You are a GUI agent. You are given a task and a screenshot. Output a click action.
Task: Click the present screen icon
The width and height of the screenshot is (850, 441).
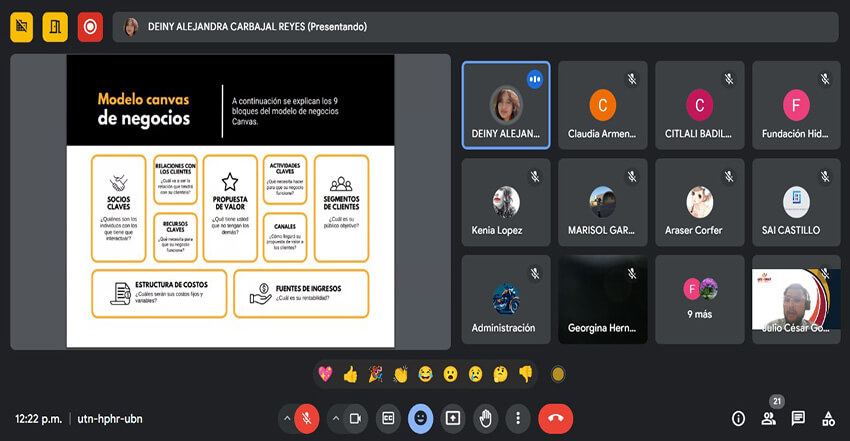pyautogui.click(x=453, y=418)
